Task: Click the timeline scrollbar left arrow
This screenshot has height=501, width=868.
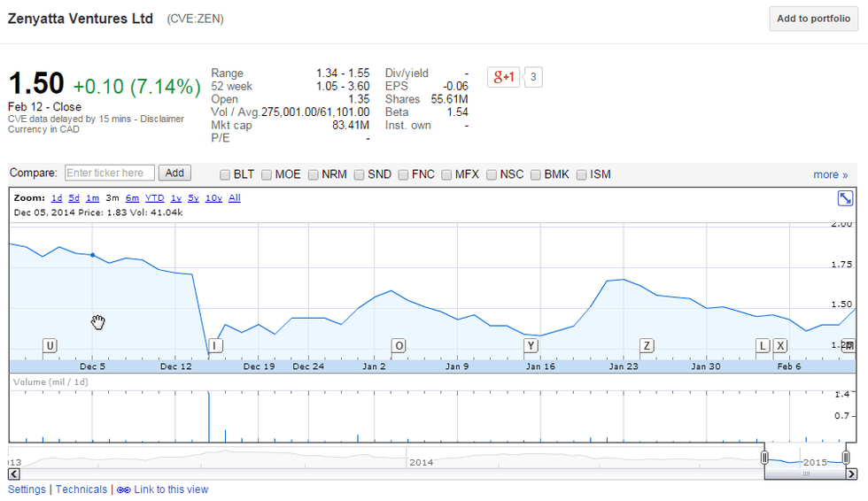Action: 14,474
